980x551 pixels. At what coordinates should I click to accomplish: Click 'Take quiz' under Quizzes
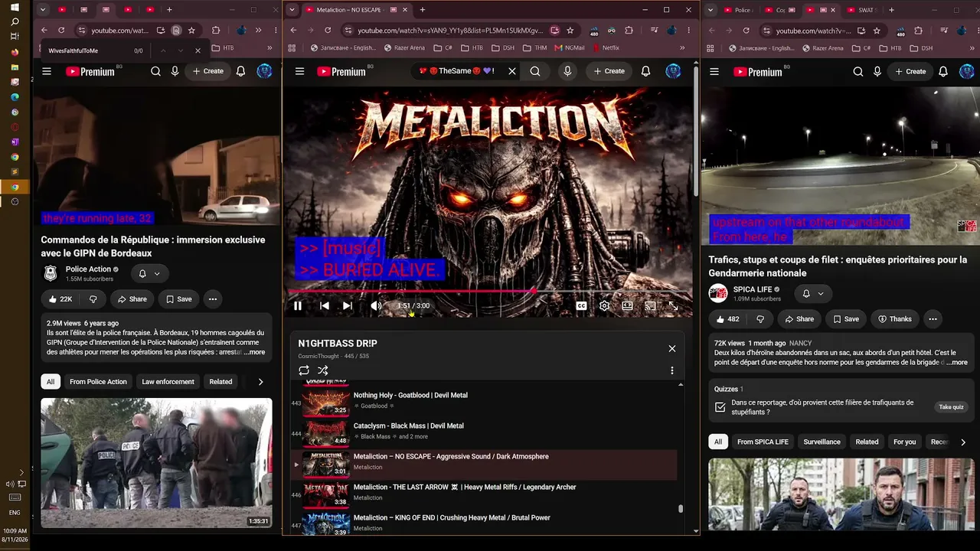coord(951,407)
